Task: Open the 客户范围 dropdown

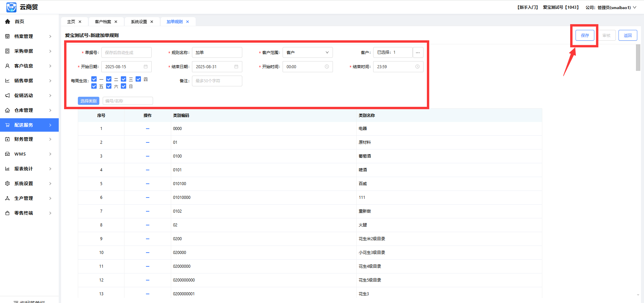Action: 307,53
